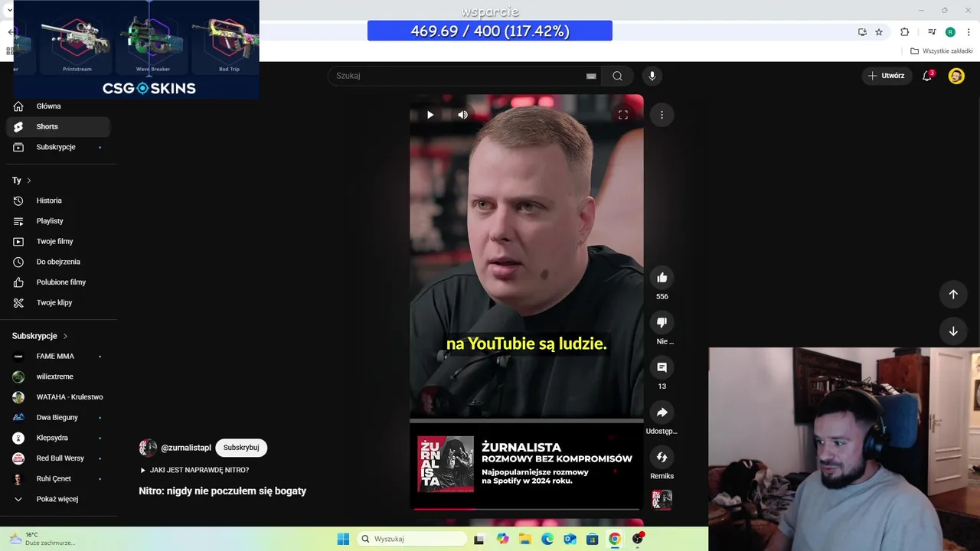Expand the Subskrypcje section header
This screenshot has width=980, height=551.
(x=40, y=336)
